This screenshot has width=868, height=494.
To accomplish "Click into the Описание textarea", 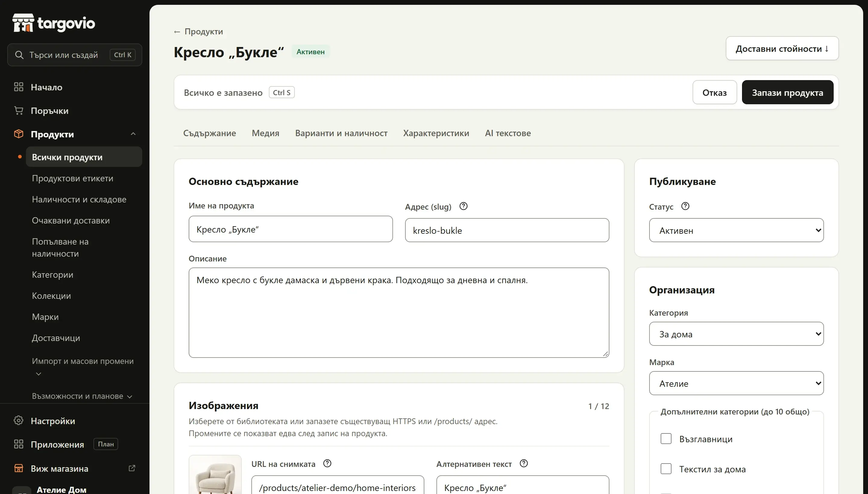I will point(399,312).
